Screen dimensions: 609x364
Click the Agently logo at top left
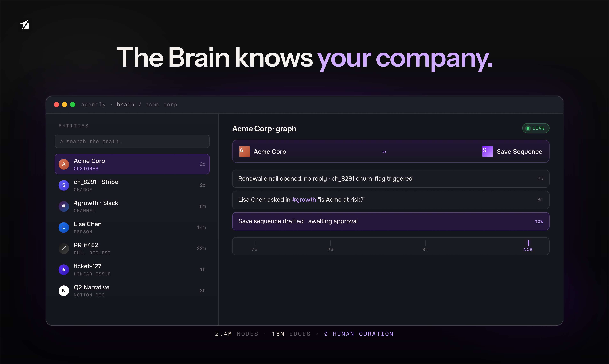pyautogui.click(x=25, y=25)
